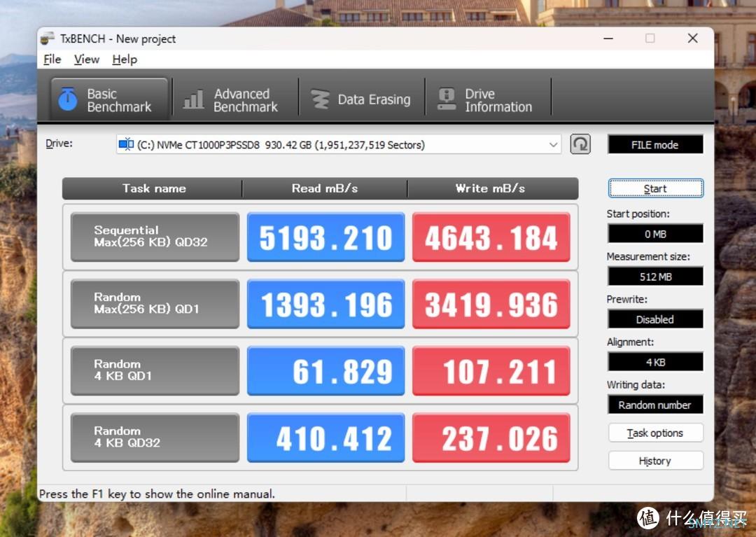Screen dimensions: 756x537
Task: Open the File menu
Action: [52, 60]
